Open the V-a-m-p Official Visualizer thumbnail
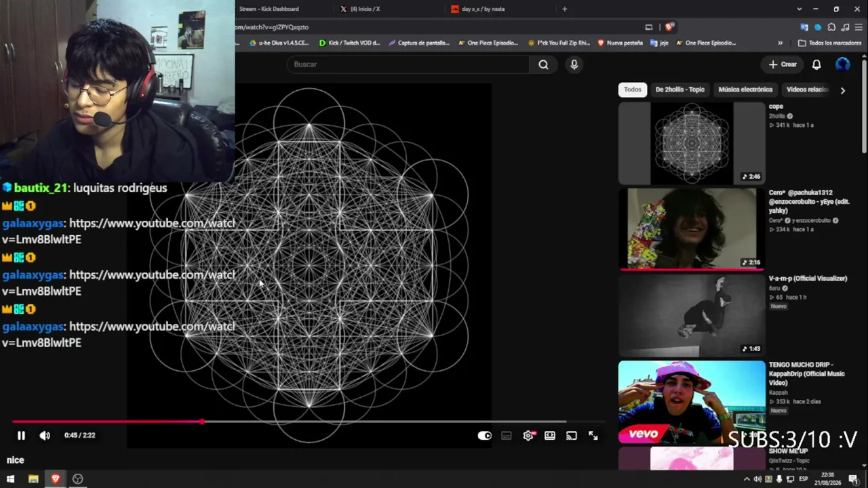 pos(692,315)
